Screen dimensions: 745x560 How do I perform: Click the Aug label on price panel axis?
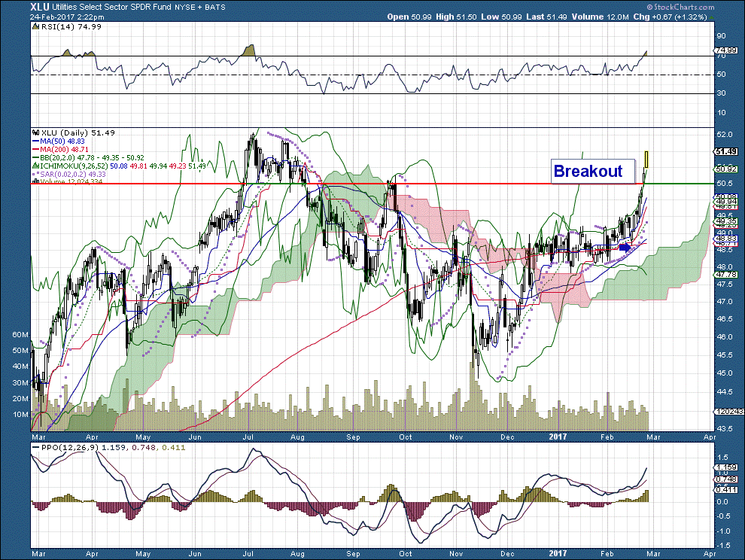point(298,437)
